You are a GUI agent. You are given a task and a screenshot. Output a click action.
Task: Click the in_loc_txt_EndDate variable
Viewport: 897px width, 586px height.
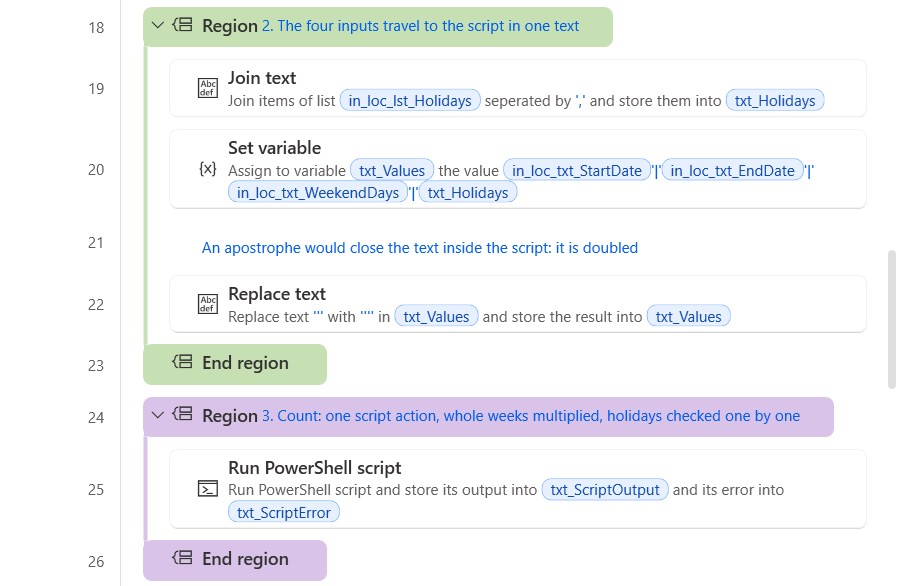(733, 171)
